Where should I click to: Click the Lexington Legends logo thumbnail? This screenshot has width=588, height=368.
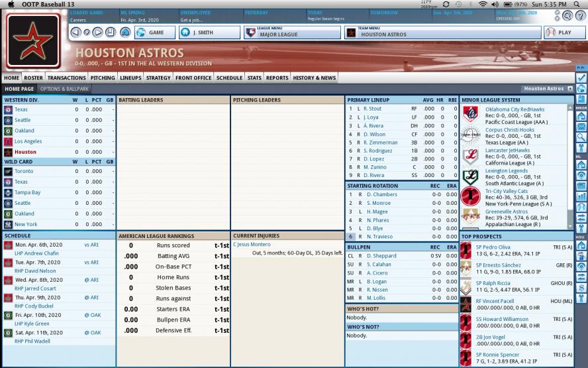[471, 177]
